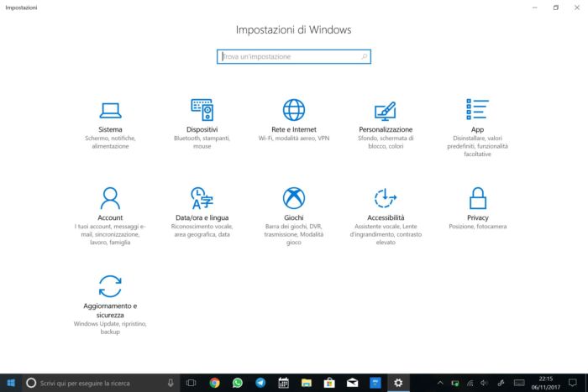Open Personalizzazione paintbrush monitor icon

[x=386, y=111]
